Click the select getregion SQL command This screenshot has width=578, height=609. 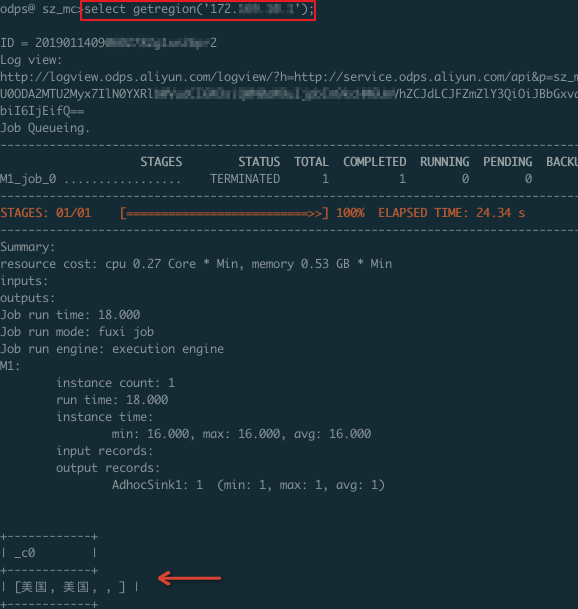click(x=198, y=9)
